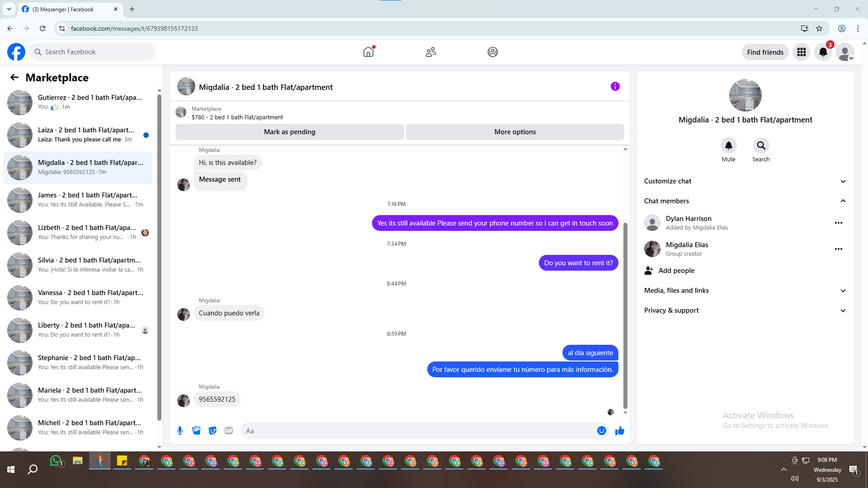Open File Explorer from the taskbar

point(78,461)
